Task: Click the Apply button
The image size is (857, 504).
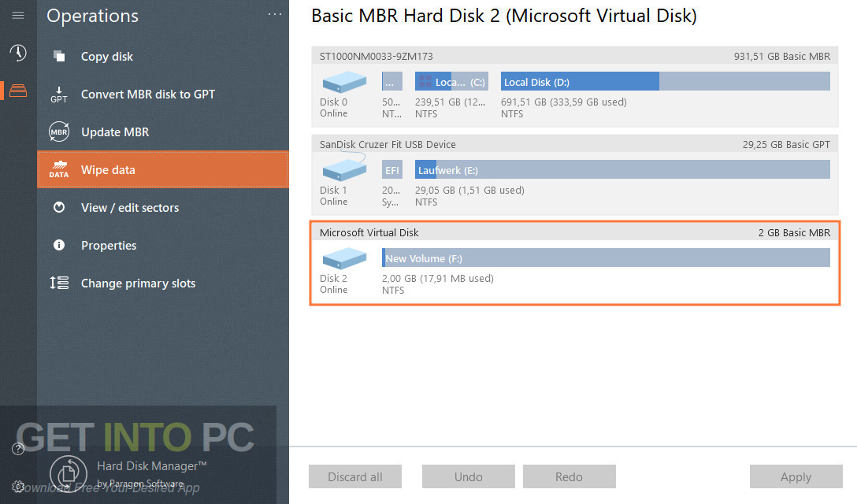Action: point(796,476)
